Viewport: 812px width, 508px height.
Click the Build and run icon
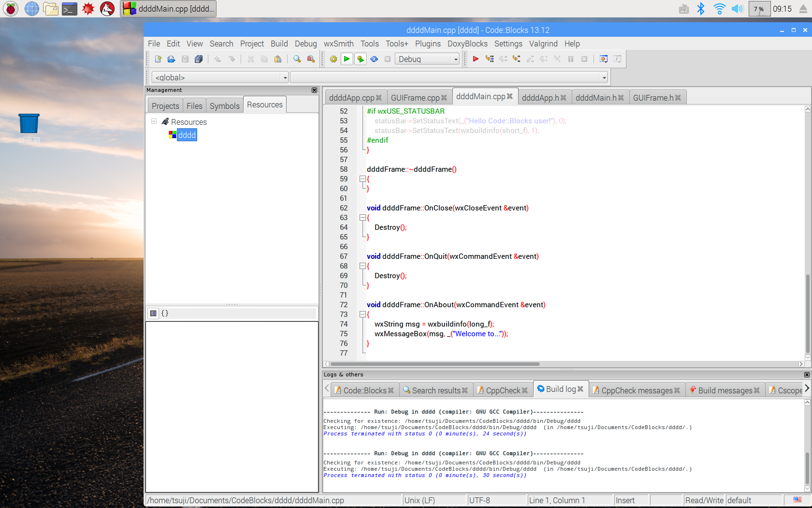tap(361, 59)
